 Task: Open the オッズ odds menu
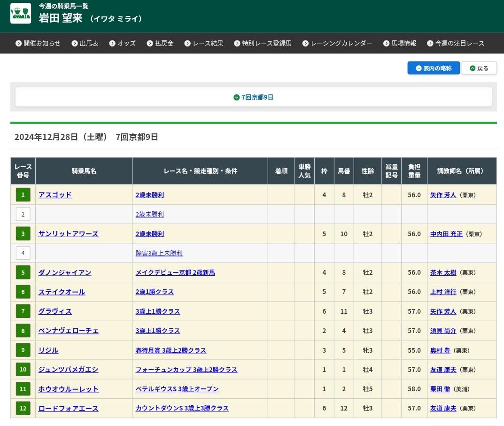[122, 43]
